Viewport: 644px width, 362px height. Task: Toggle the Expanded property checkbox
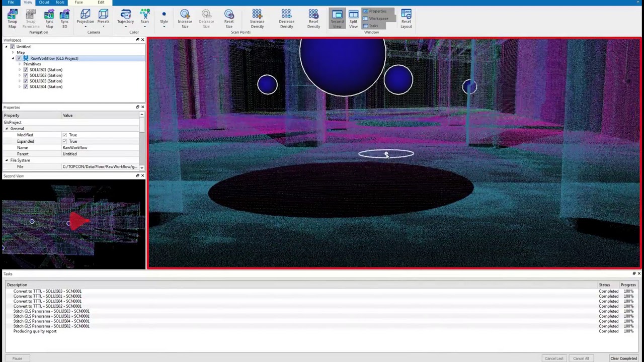pos(64,141)
